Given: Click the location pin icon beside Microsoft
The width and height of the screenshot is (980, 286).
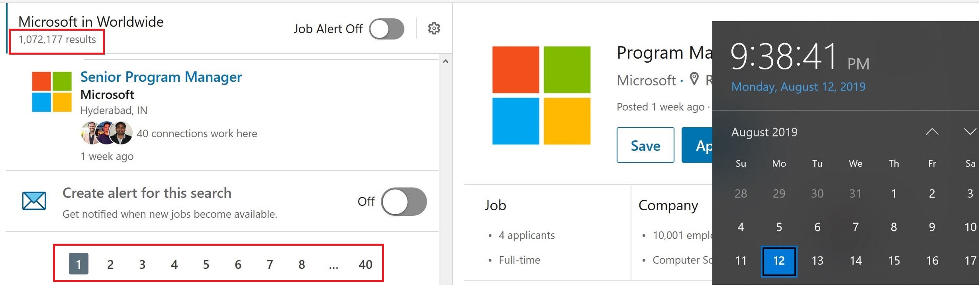Looking at the screenshot, I should point(694,79).
